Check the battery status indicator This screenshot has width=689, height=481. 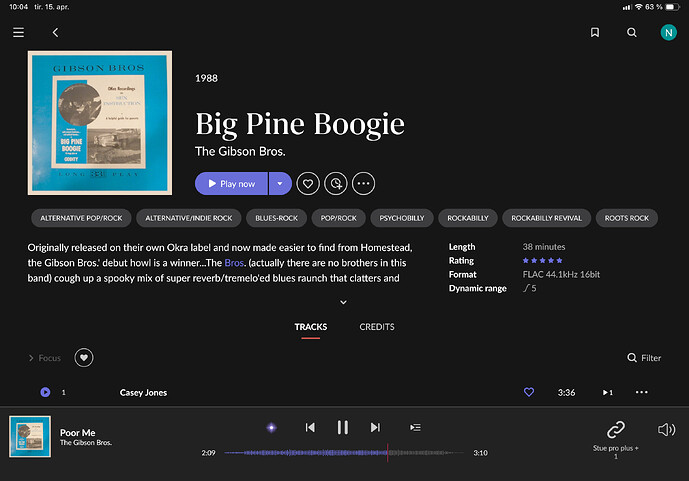click(672, 7)
